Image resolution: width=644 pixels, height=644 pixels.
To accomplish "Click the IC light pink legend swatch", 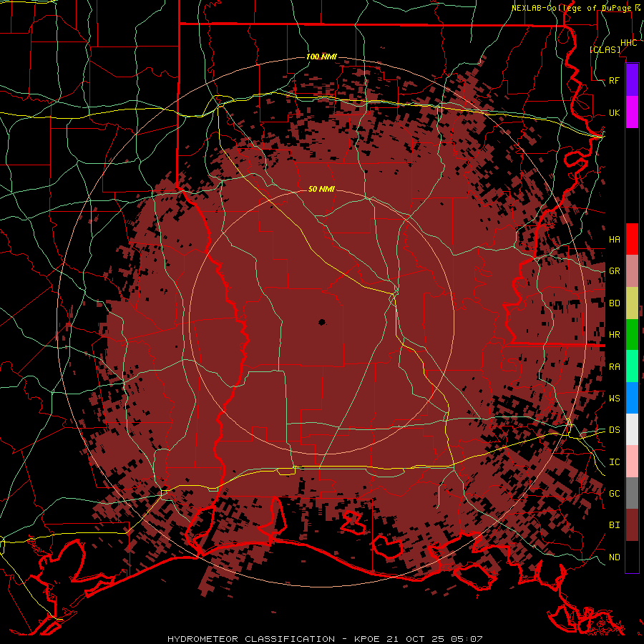I will (632, 462).
